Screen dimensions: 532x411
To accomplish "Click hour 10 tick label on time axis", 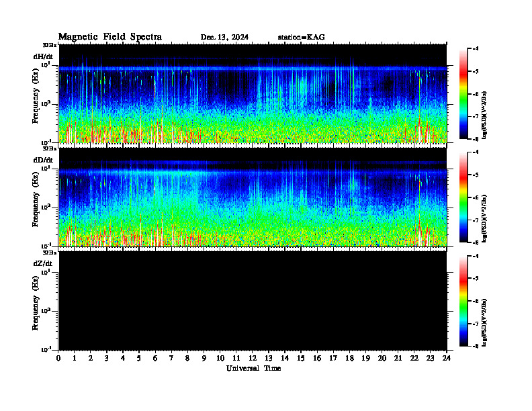I will [x=220, y=358].
